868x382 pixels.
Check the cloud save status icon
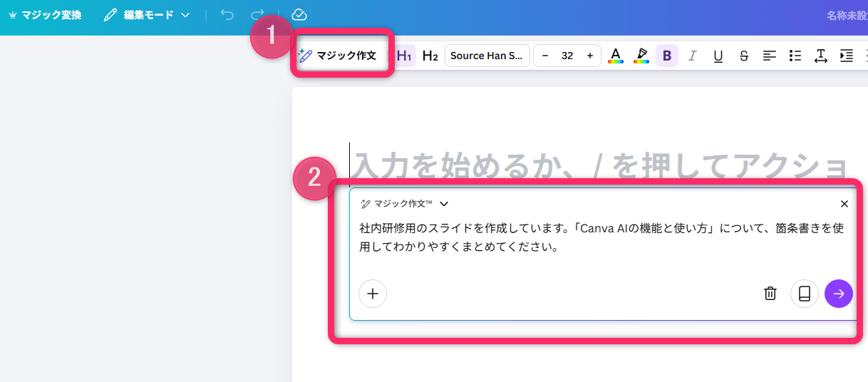tap(299, 15)
